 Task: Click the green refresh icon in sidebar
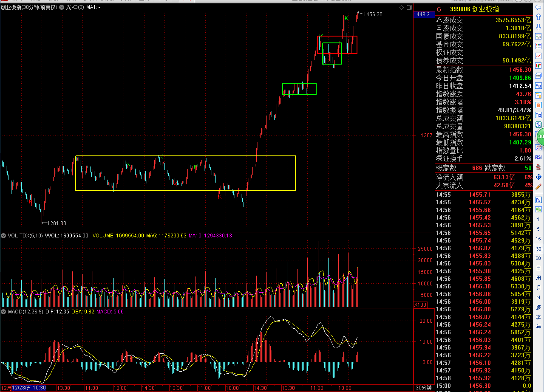[538, 209]
